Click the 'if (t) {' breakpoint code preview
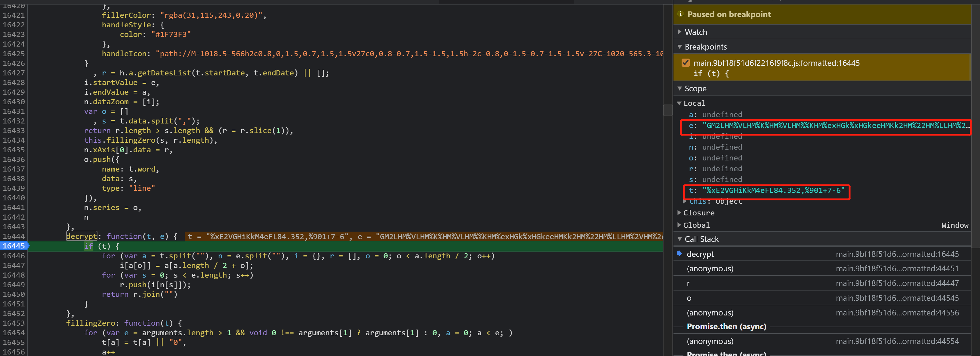980x356 pixels. click(711, 73)
